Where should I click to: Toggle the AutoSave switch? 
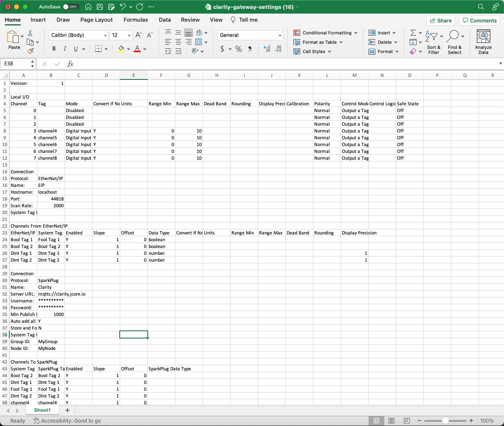[71, 7]
